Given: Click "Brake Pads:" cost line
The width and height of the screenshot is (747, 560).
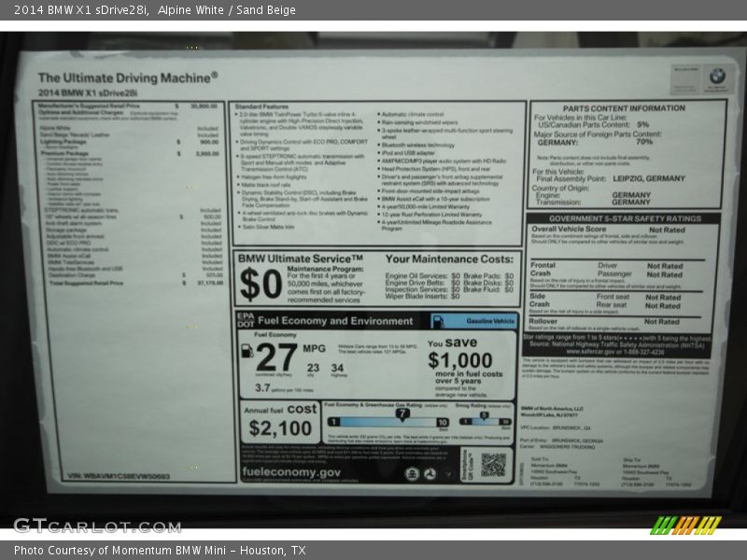Looking at the screenshot, I should pos(488,276).
